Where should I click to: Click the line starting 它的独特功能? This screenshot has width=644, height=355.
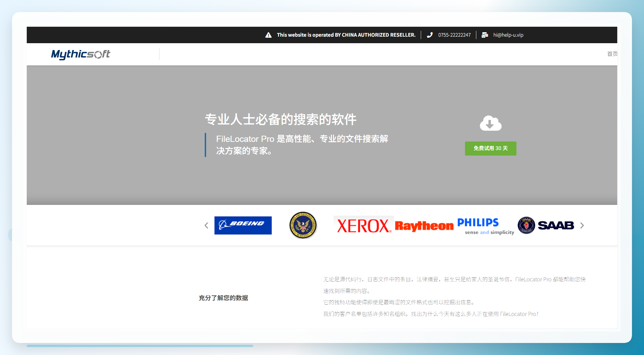(x=400, y=302)
